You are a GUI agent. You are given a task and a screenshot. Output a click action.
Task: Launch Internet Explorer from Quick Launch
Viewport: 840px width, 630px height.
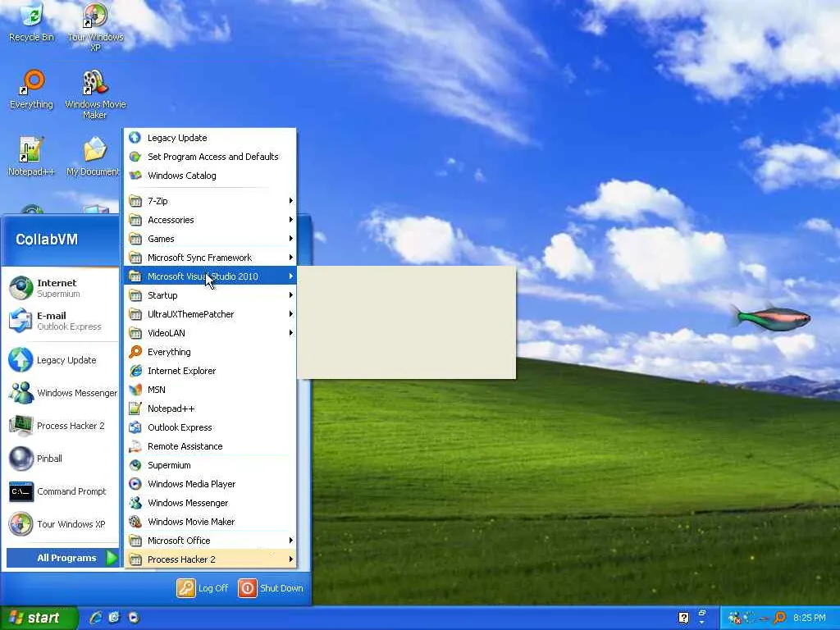96,618
